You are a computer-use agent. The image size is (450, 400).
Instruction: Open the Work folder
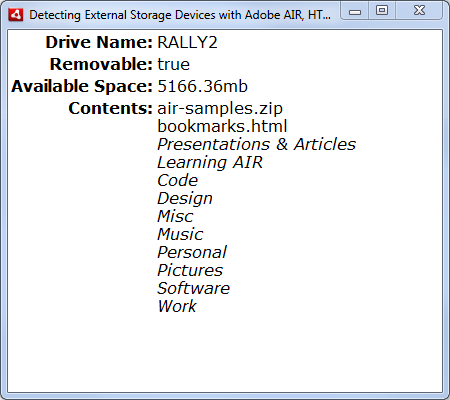(177, 306)
